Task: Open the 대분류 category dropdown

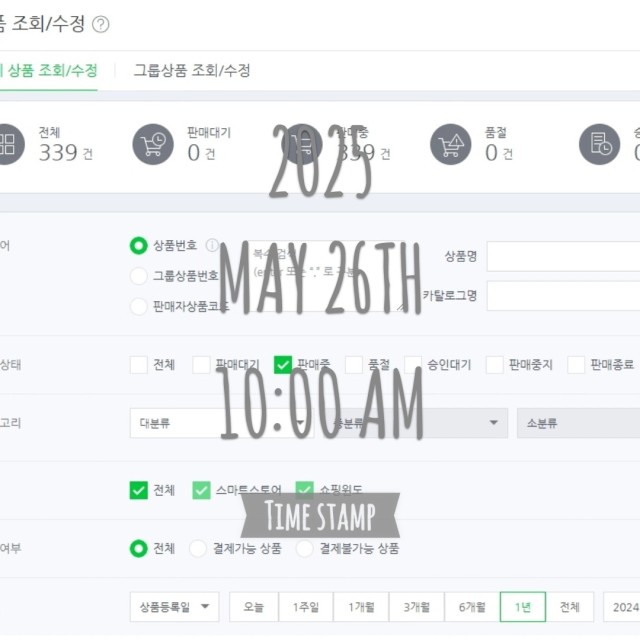Action: click(222, 423)
